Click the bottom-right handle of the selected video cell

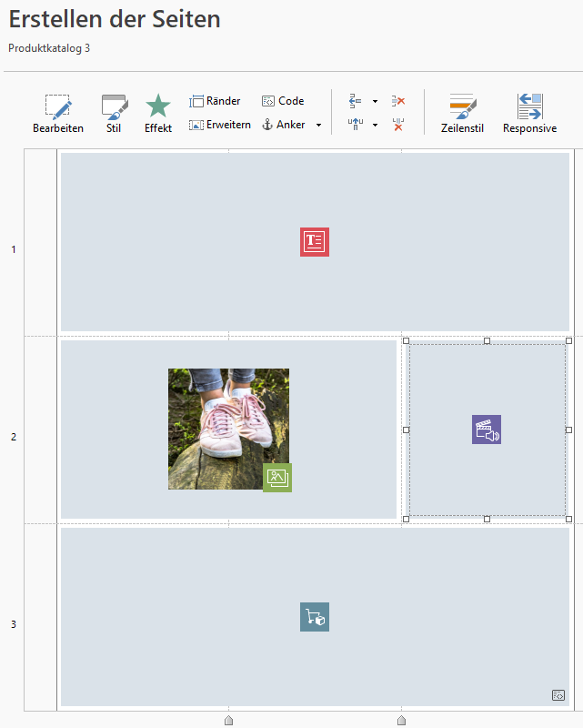[x=568, y=519]
